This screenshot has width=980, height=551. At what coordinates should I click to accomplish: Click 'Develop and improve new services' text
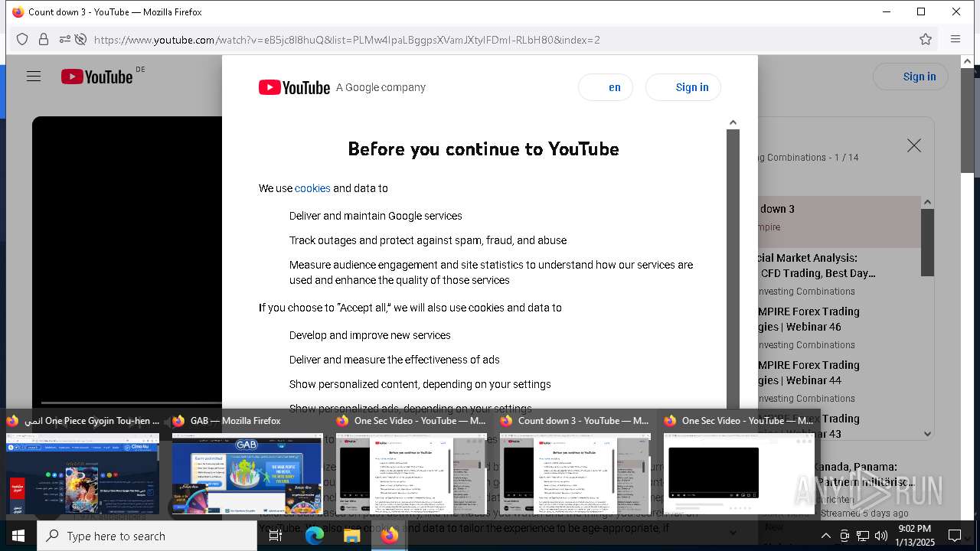click(x=370, y=335)
